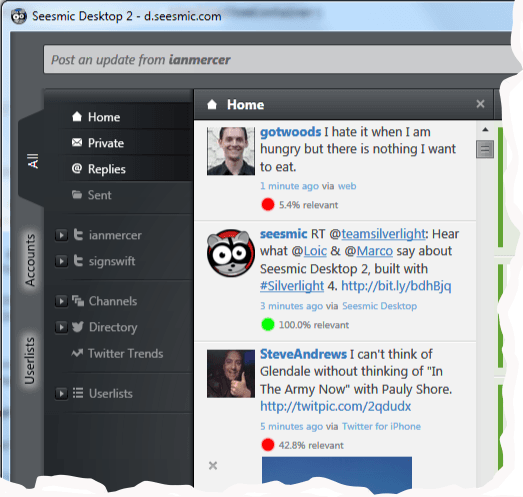Expand the Channels section
The width and height of the screenshot is (523, 497).
(61, 301)
